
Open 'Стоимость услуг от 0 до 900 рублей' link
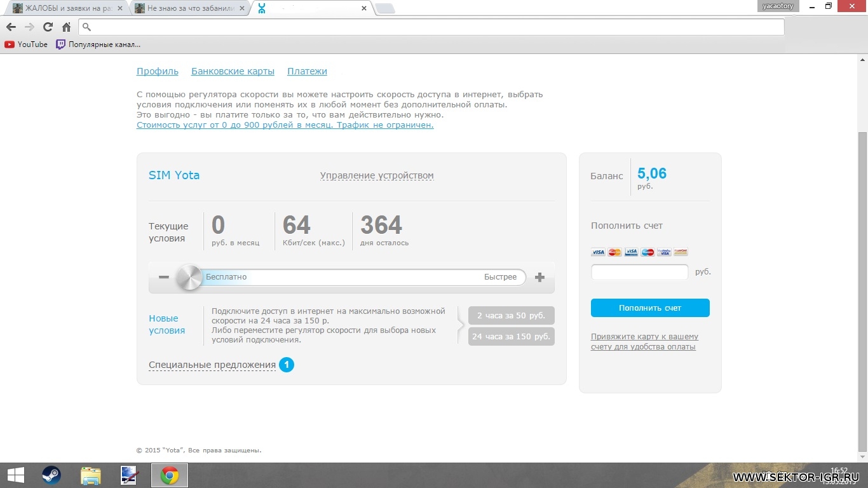click(285, 125)
